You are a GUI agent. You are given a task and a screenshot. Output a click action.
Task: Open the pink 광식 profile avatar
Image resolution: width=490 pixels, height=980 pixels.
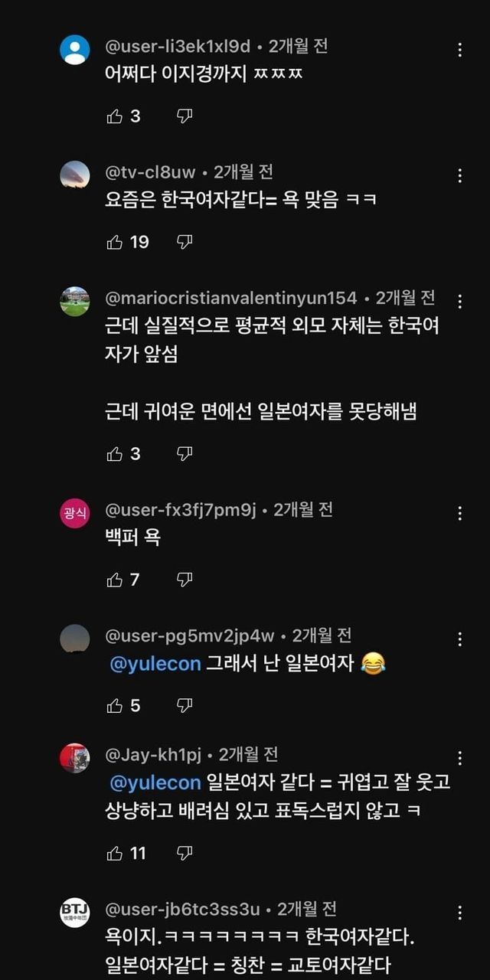click(74, 514)
